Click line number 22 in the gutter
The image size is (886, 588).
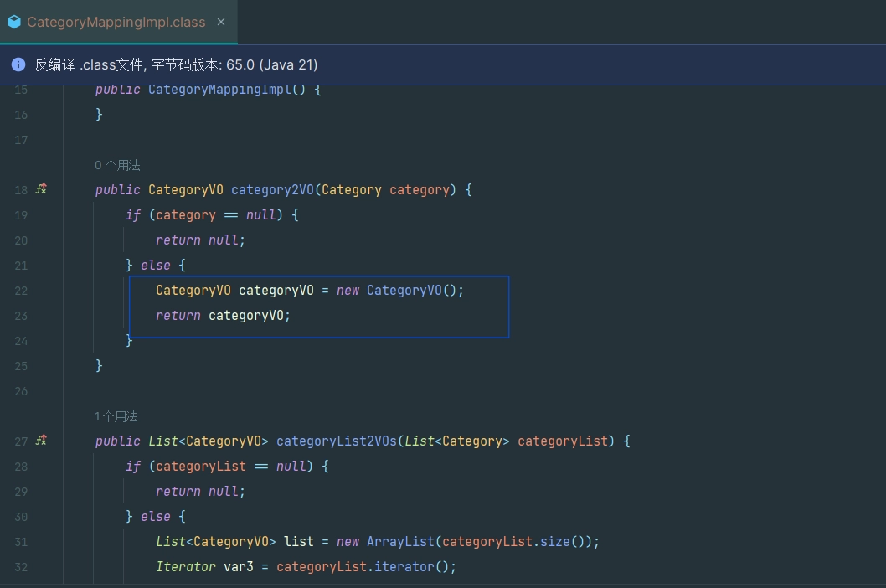coord(21,291)
